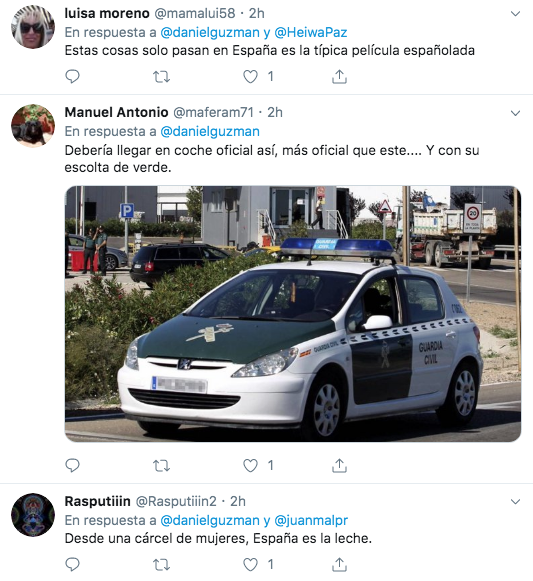Viewport: 533px width, 581px height.
Task: Open the Guardia Civil car photo
Action: [293, 313]
